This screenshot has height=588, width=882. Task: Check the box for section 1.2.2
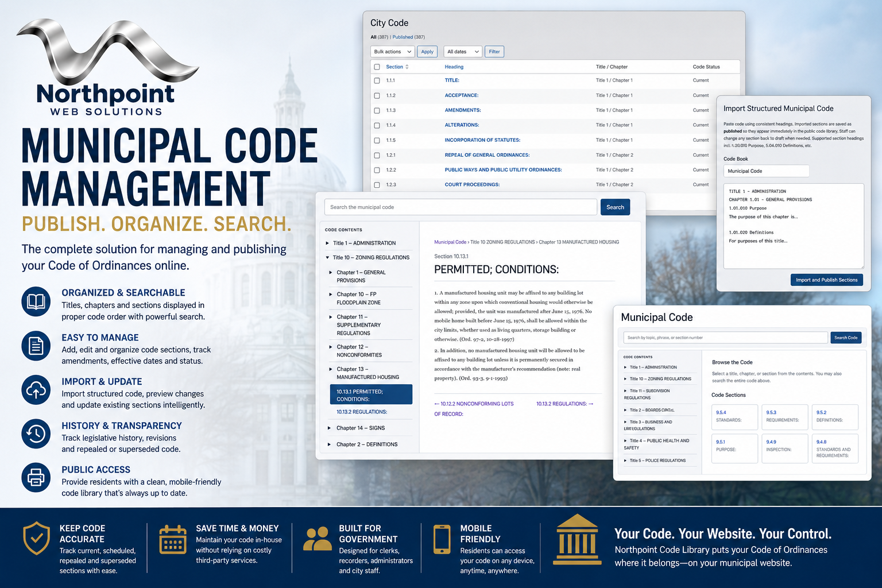click(377, 171)
